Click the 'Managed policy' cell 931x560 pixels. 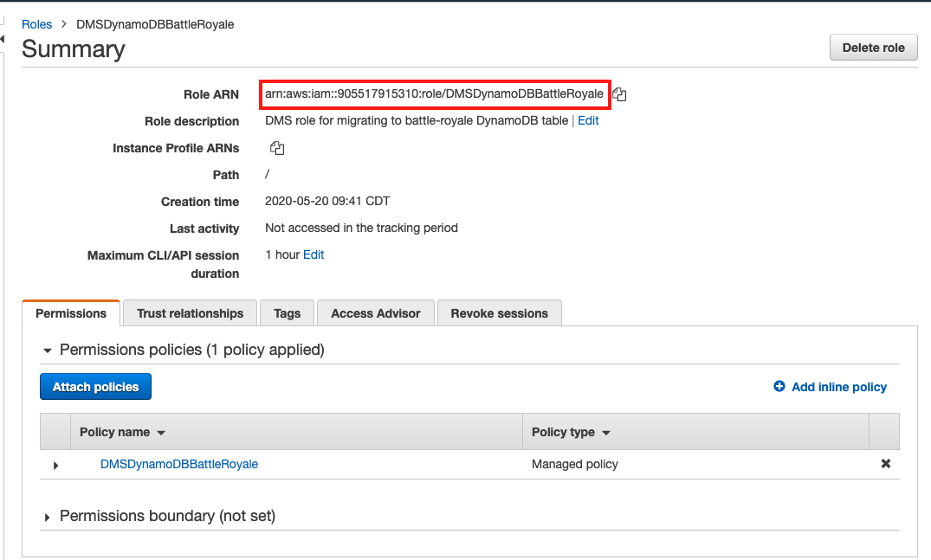coord(575,464)
